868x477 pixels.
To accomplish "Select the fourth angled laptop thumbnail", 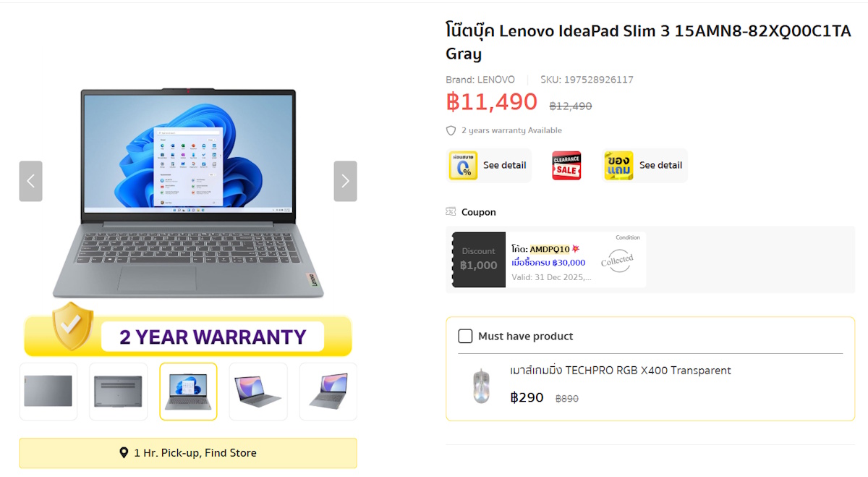I will pyautogui.click(x=258, y=391).
